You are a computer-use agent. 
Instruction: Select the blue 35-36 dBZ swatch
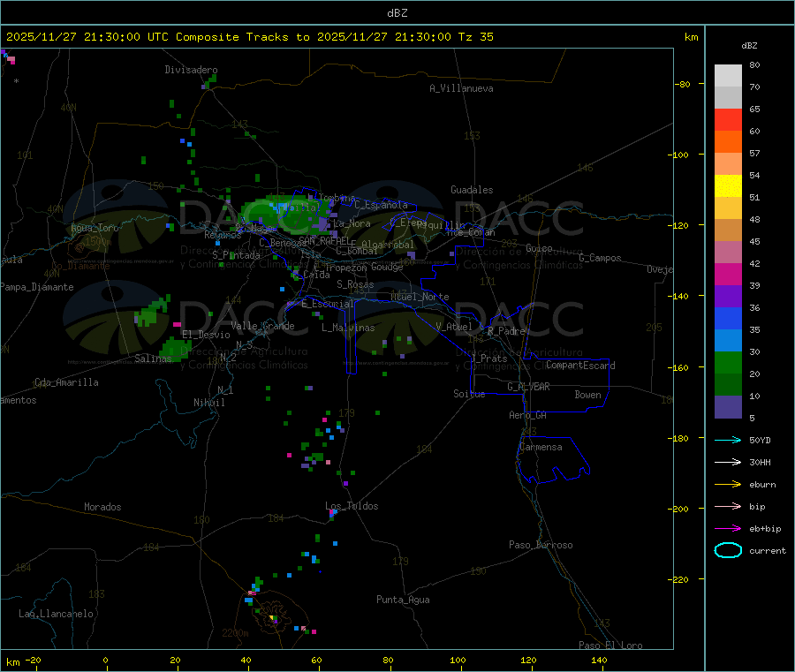point(728,318)
